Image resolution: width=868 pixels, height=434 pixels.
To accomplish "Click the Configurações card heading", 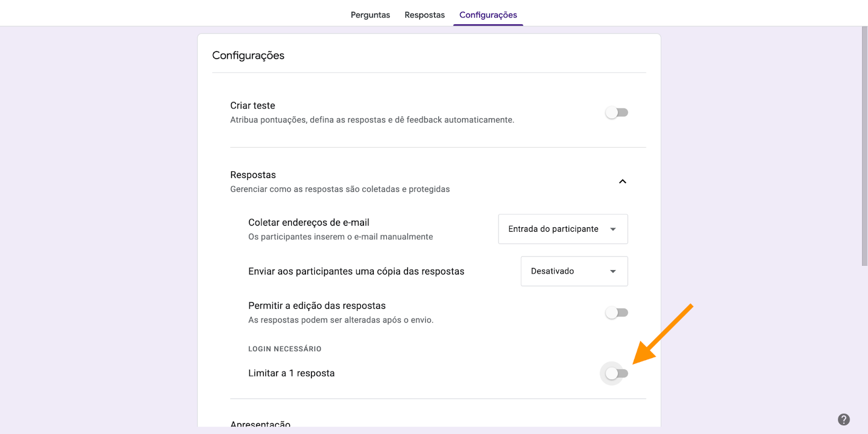I will [x=248, y=55].
